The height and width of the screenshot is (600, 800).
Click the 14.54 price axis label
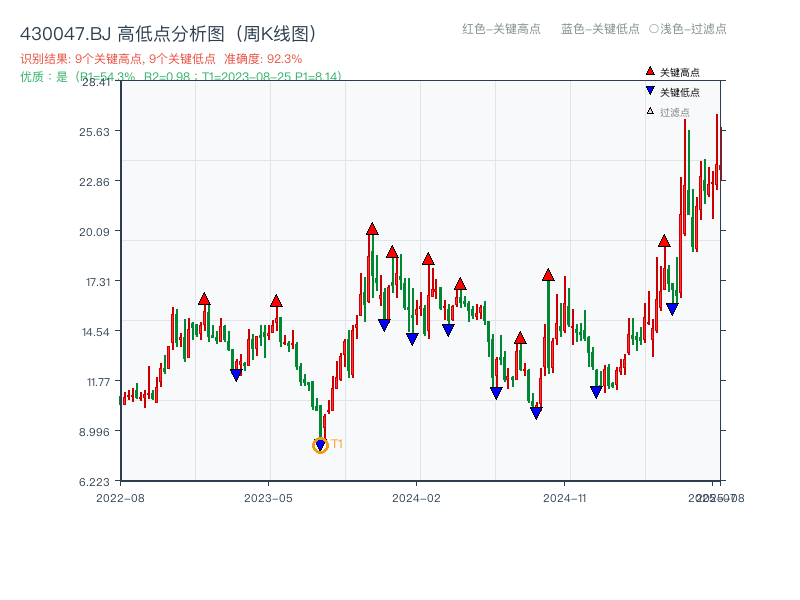point(96,332)
